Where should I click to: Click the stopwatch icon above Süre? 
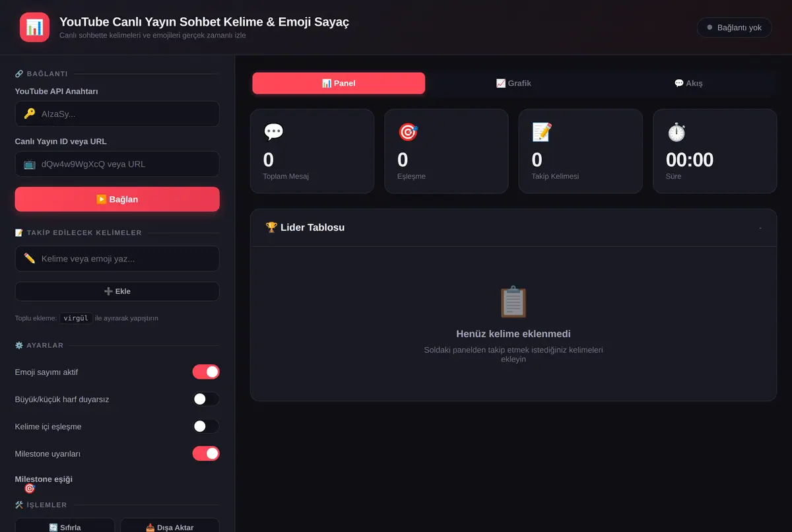[x=676, y=132]
